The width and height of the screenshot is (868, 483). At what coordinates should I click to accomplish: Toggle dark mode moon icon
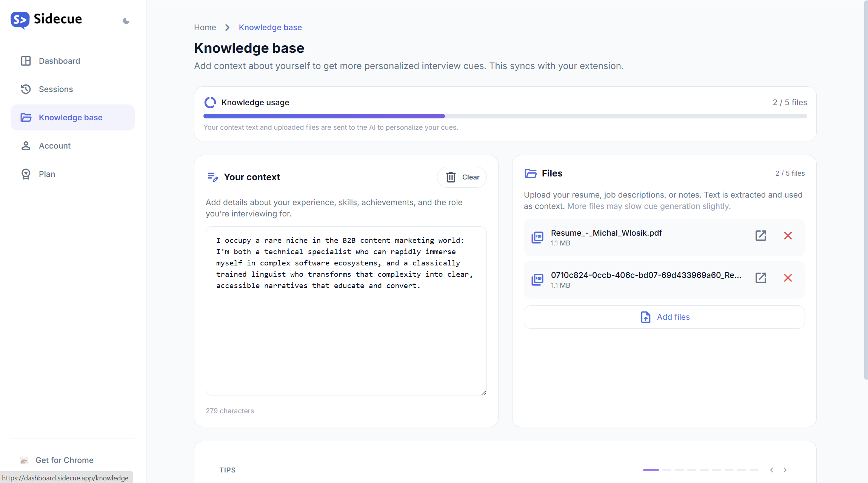(126, 21)
